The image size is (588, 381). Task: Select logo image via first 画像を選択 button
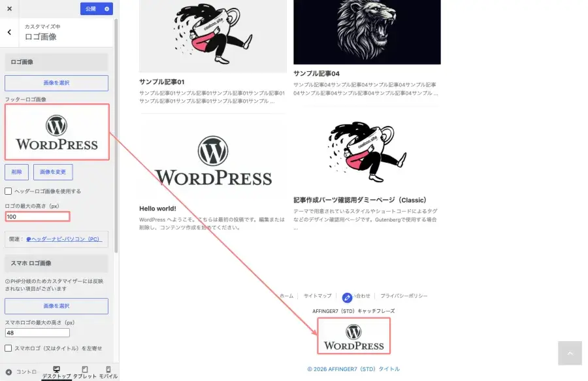[x=56, y=83]
